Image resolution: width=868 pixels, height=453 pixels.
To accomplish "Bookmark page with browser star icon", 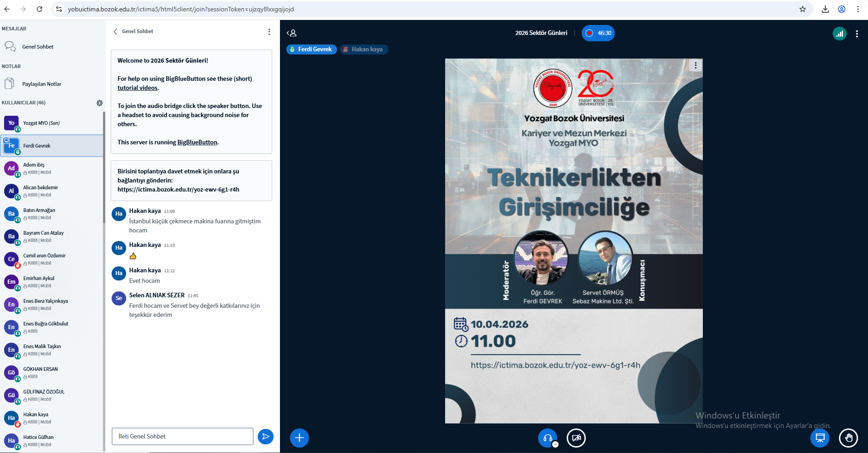I will point(802,9).
